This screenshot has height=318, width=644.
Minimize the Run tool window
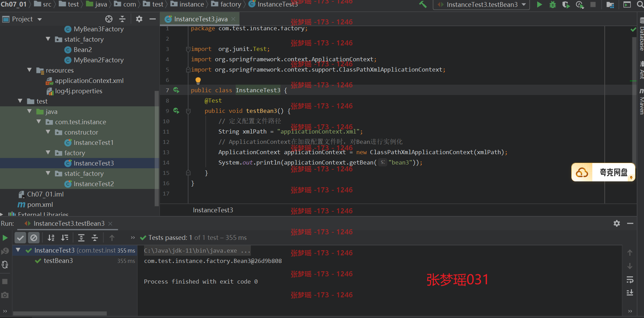click(x=630, y=223)
